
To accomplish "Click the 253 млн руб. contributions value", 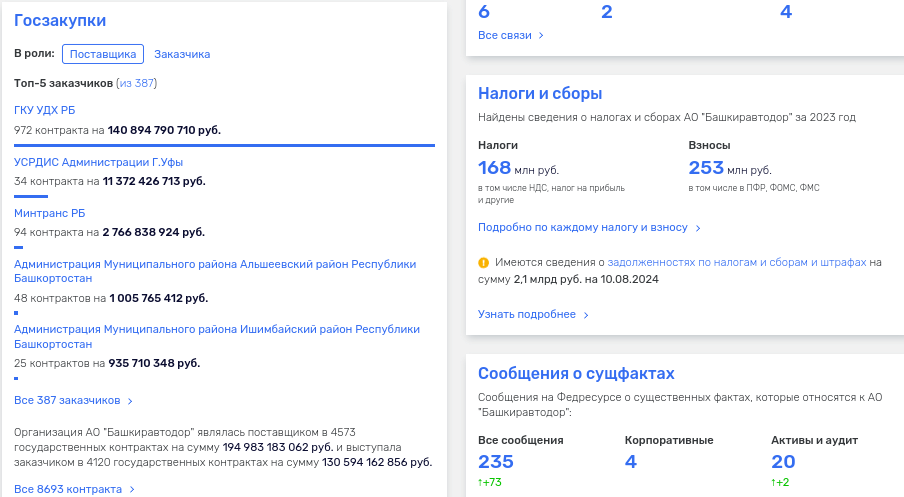I will tap(730, 168).
